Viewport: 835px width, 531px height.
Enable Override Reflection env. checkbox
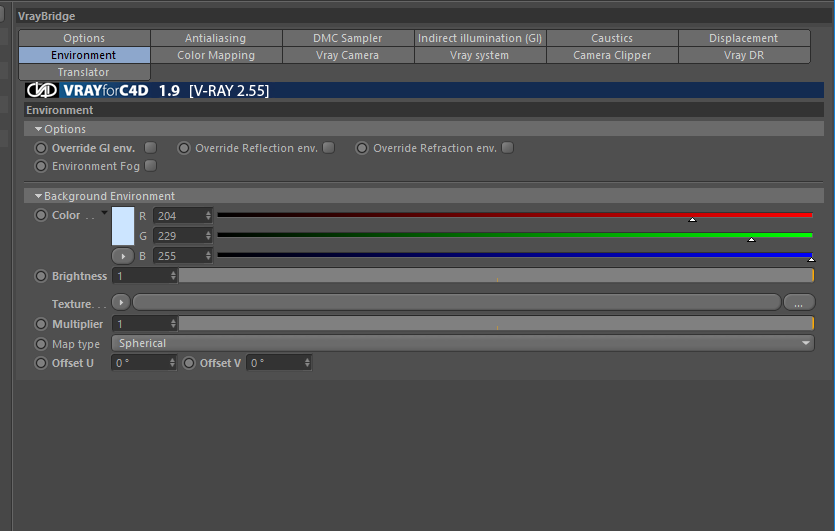(x=329, y=148)
